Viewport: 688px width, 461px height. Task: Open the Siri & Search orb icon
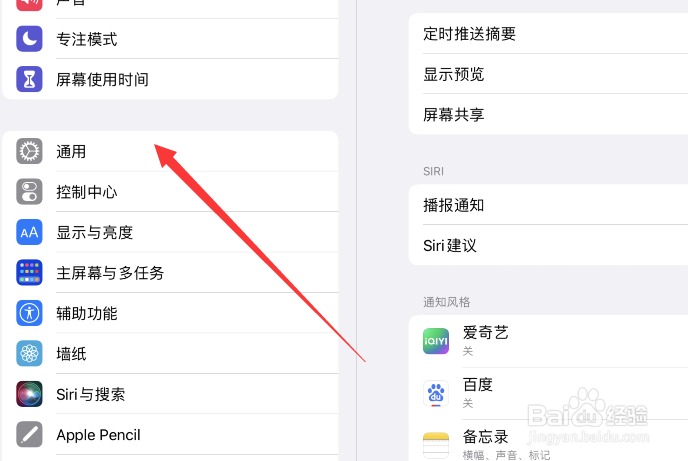click(29, 394)
